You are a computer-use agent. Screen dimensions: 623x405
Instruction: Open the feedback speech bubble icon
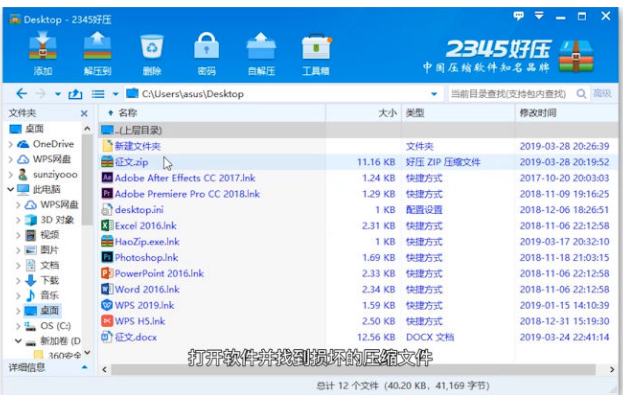pyautogui.click(x=519, y=16)
